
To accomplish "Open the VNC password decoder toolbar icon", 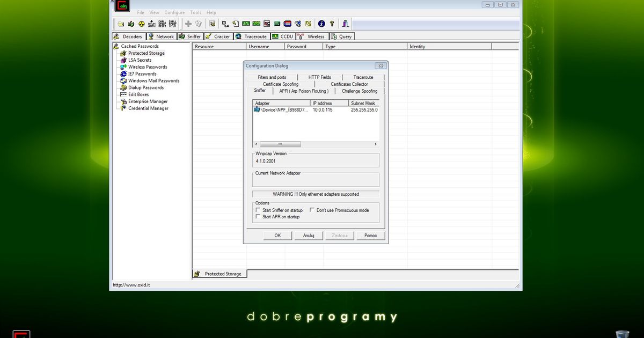I will click(267, 24).
